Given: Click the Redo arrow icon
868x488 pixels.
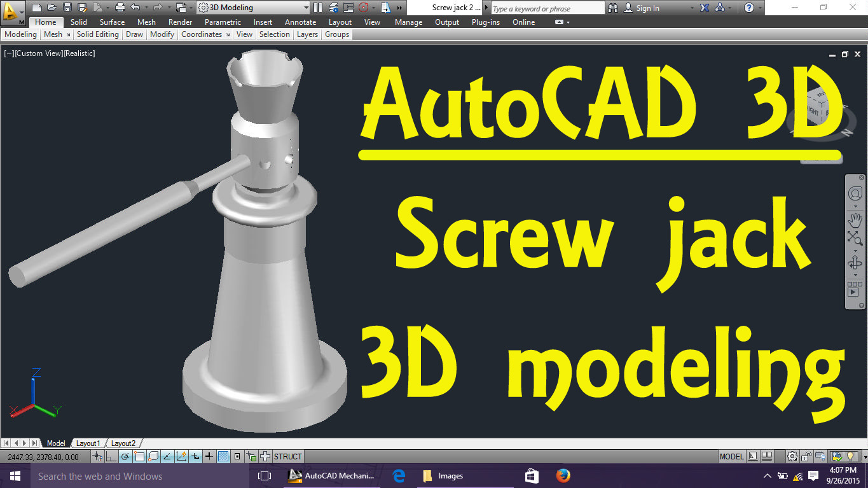Looking at the screenshot, I should coord(158,8).
